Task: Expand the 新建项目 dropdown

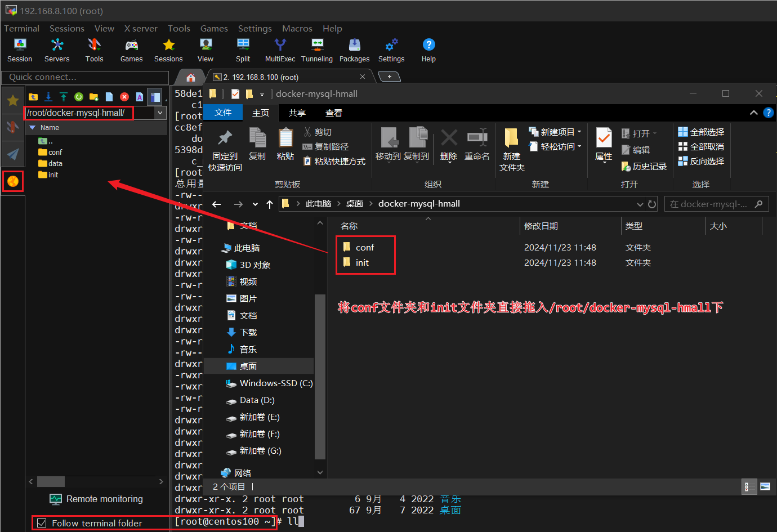Action: [579, 132]
